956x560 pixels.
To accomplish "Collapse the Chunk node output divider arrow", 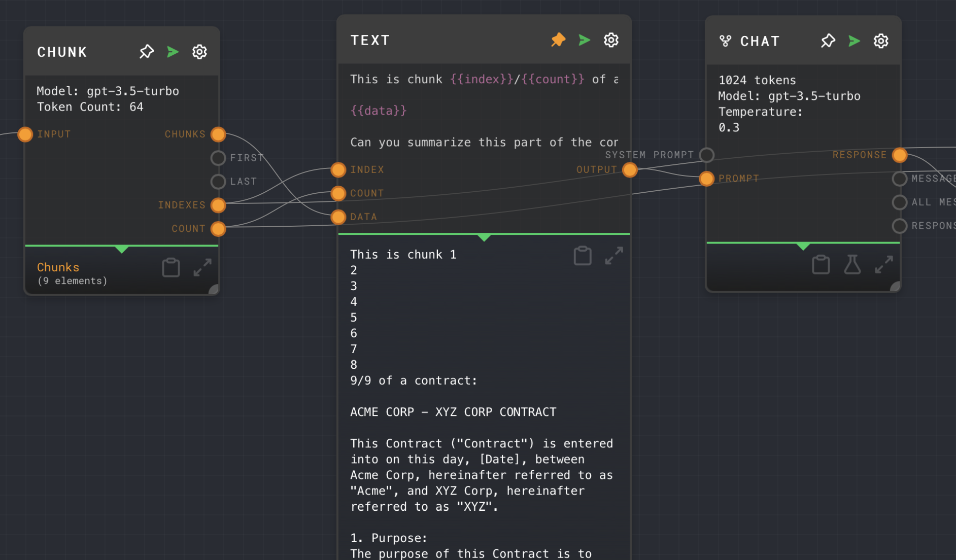I will point(122,249).
